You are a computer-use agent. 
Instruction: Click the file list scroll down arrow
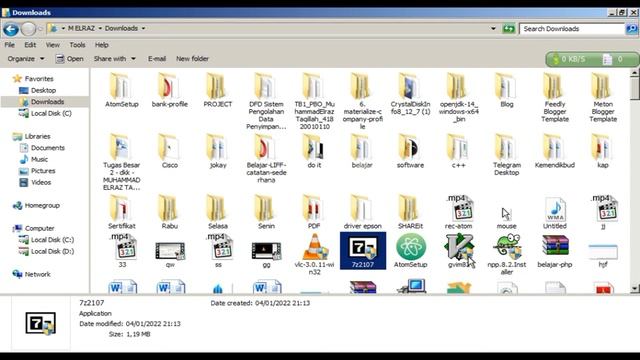click(x=634, y=289)
